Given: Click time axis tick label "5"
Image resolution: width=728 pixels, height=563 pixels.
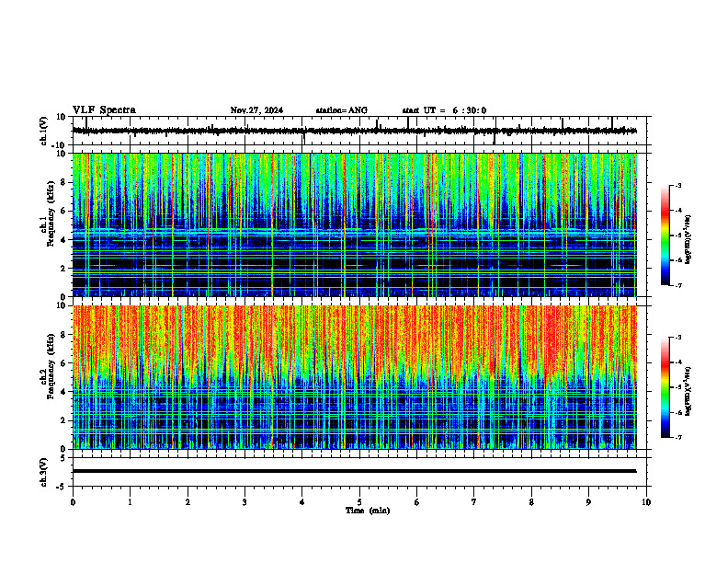Looking at the screenshot, I should pyautogui.click(x=359, y=502).
